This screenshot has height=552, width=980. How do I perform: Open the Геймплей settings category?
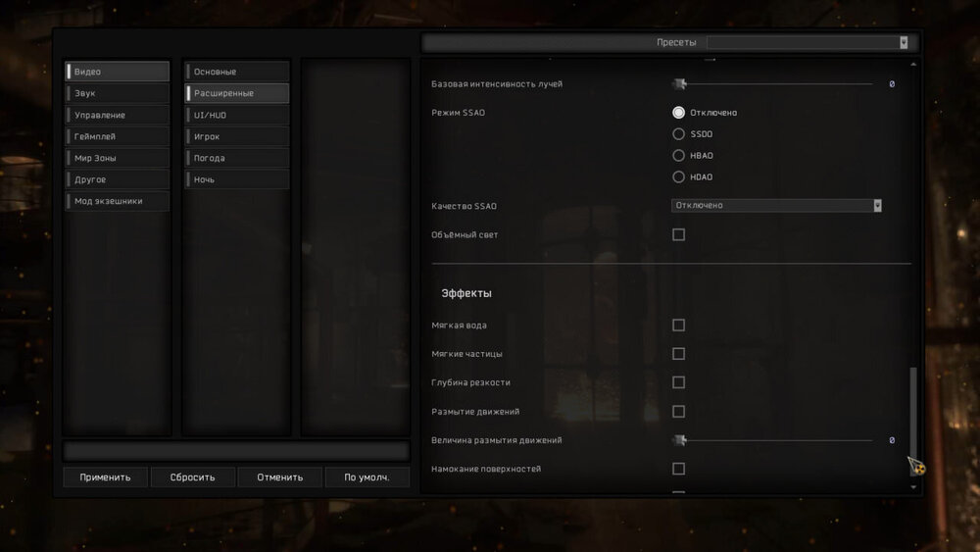118,136
